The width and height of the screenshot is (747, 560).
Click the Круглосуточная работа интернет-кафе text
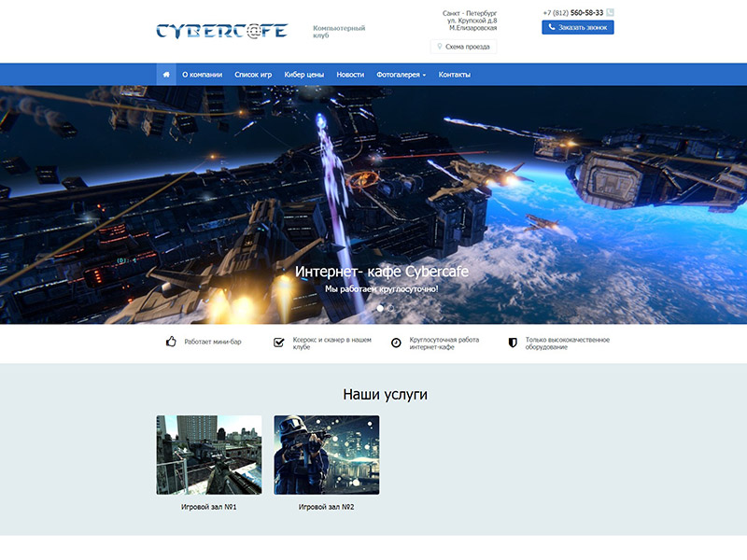444,343
